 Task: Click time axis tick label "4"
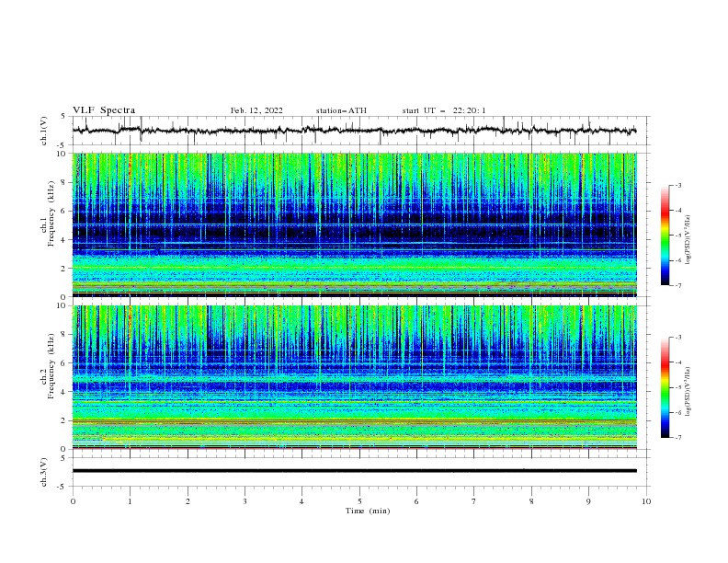coord(302,501)
